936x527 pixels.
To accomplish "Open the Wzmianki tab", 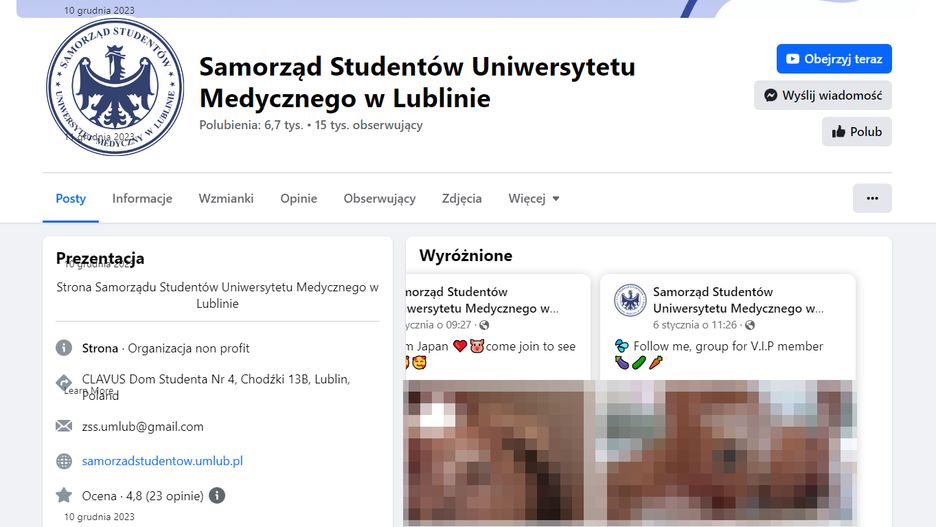I will [226, 198].
